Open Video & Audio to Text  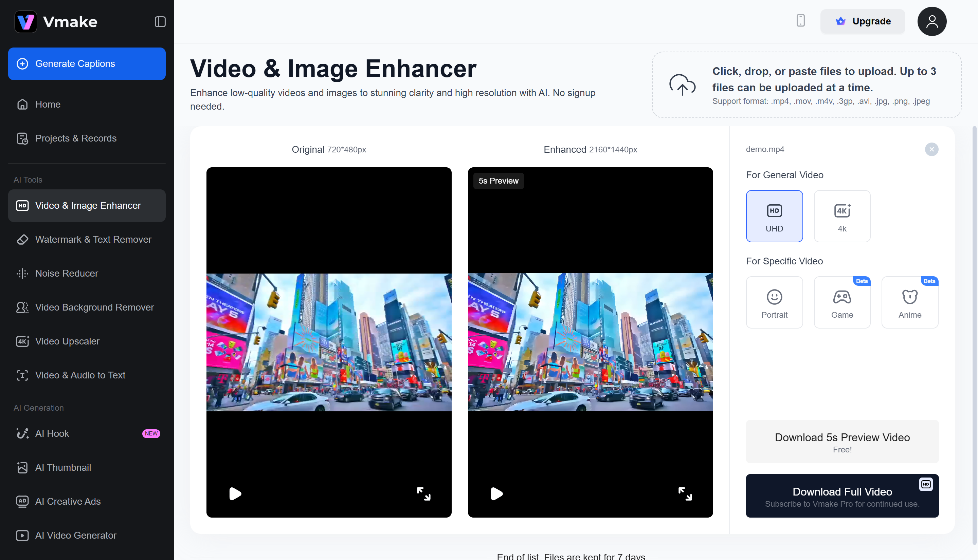click(80, 375)
